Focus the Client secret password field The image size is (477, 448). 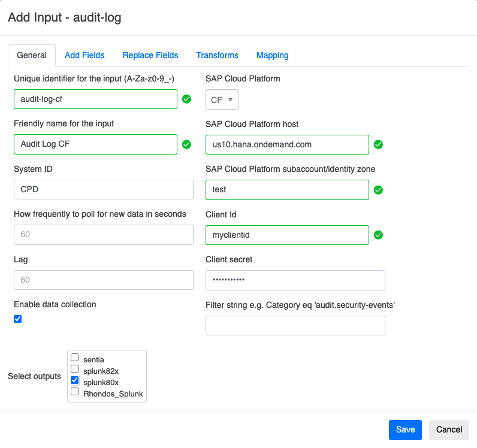point(295,280)
